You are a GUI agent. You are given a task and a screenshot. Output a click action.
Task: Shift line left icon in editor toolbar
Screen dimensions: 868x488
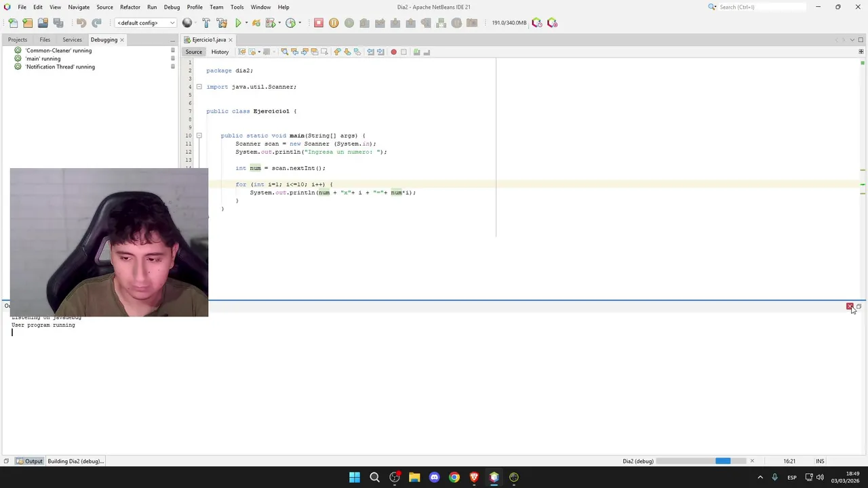pyautogui.click(x=370, y=52)
